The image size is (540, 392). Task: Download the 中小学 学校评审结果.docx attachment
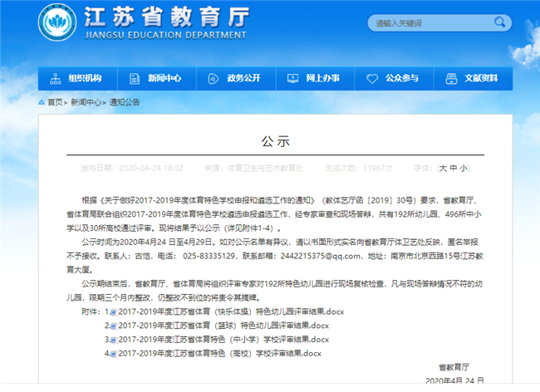click(223, 340)
